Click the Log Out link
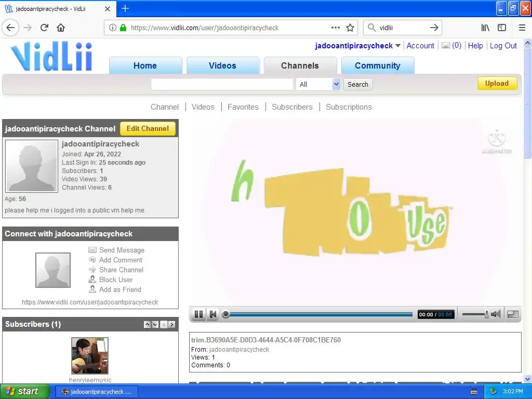This screenshot has width=532, height=399. 503,46
